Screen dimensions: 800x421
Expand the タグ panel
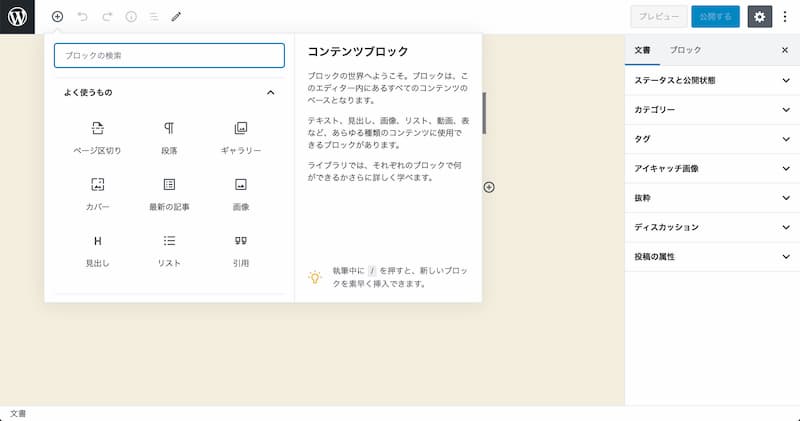pos(712,139)
